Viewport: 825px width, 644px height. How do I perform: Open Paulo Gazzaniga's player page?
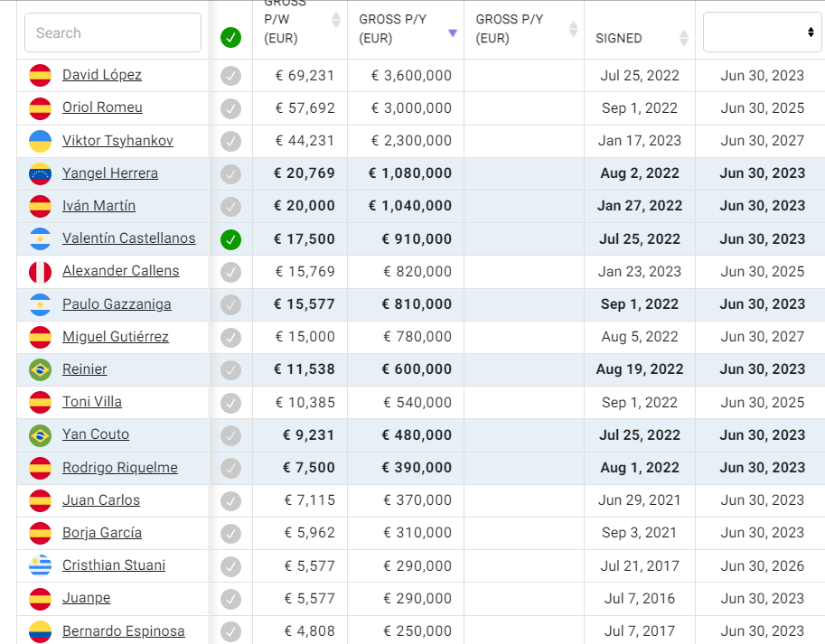[x=117, y=304]
